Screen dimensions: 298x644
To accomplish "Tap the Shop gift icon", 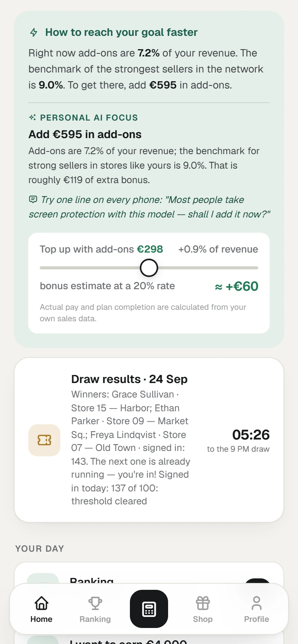I will click(x=203, y=603).
